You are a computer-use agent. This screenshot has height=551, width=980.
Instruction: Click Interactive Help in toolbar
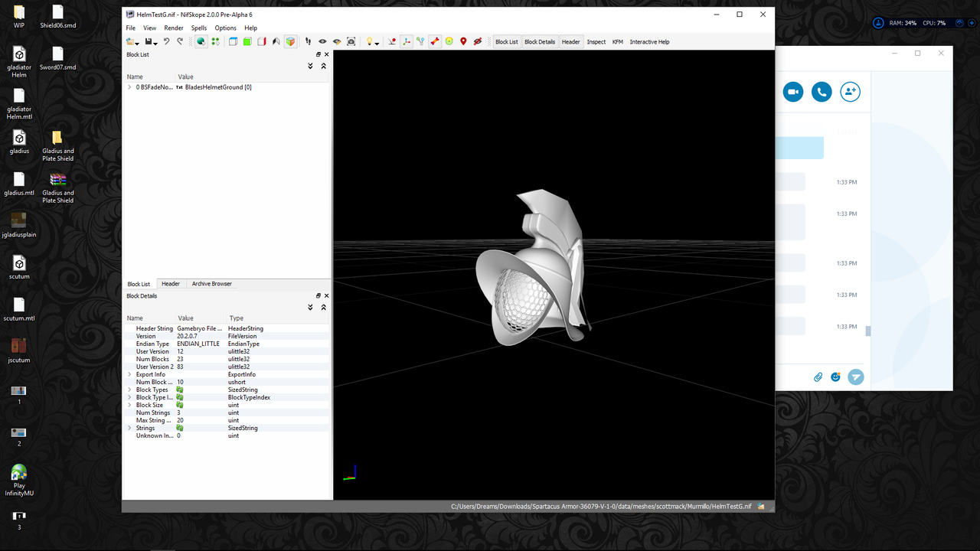(x=649, y=41)
